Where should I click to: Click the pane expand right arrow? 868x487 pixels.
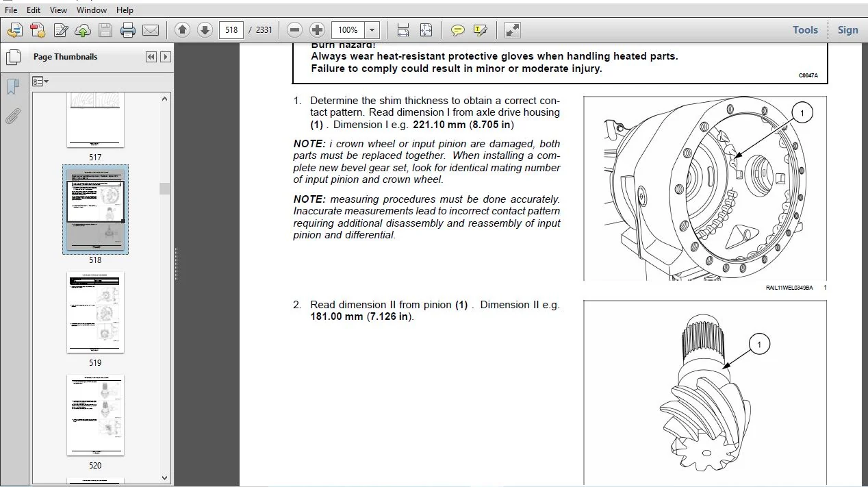[x=166, y=57]
